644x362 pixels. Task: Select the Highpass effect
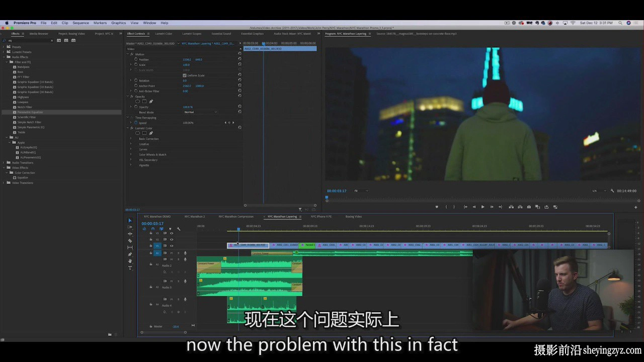pyautogui.click(x=23, y=97)
